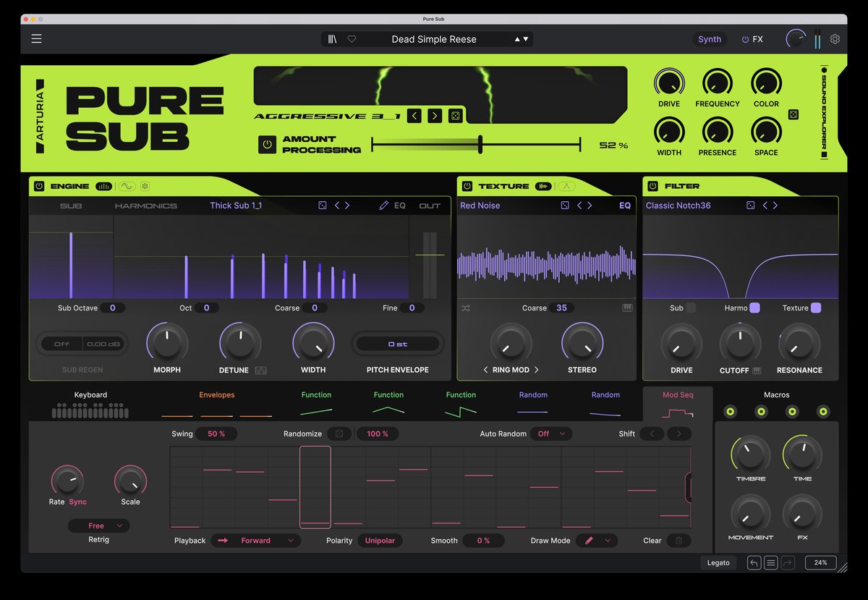868x600 pixels.
Task: Toggle the Filter power button
Action: coord(652,186)
